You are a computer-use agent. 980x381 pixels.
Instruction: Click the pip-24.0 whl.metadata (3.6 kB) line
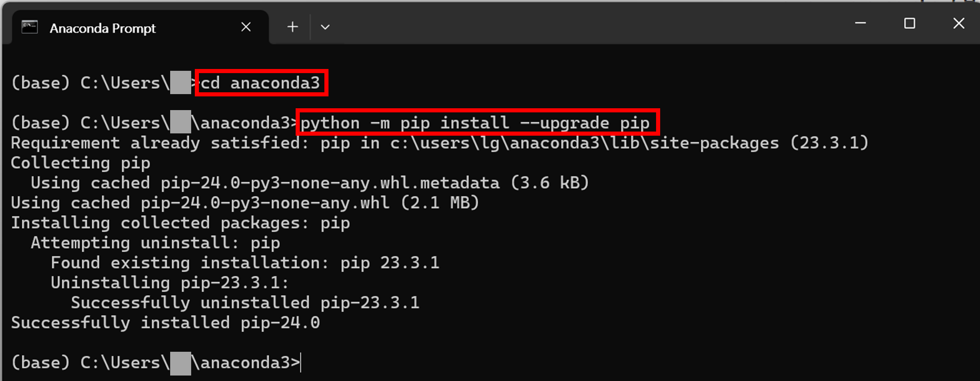pyautogui.click(x=310, y=183)
